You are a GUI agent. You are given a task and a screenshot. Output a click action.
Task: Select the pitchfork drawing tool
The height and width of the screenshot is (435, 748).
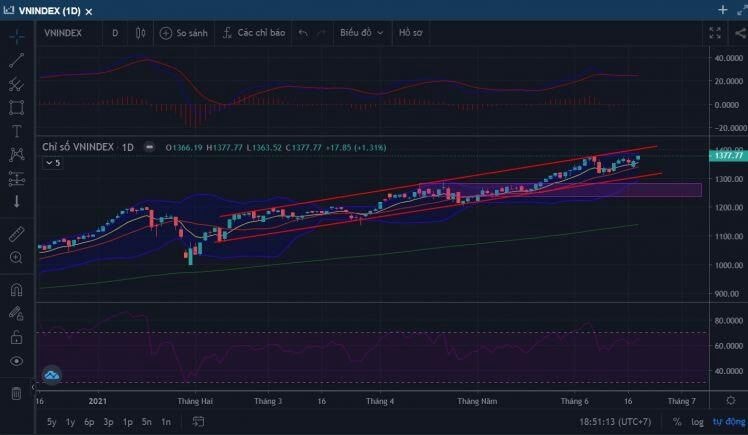pos(17,84)
